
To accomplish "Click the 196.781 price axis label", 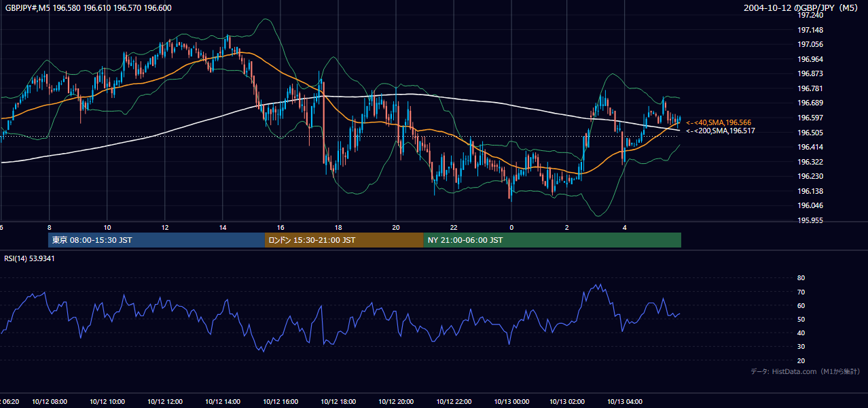I will [810, 88].
